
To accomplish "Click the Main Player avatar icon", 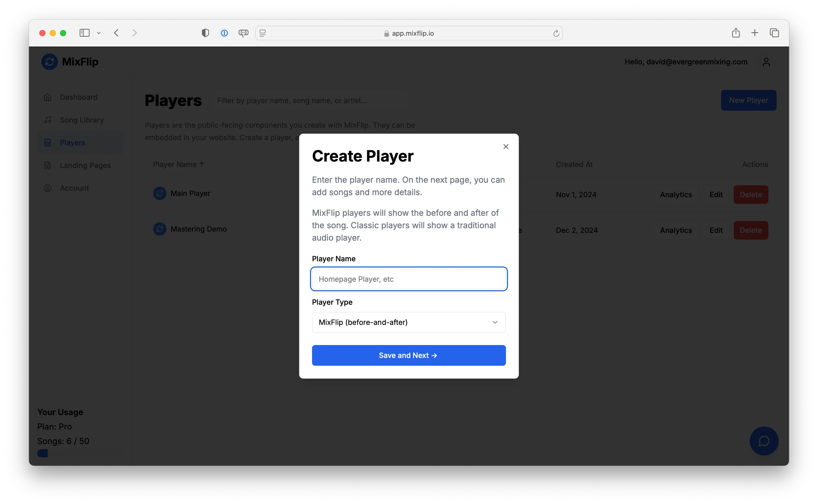I will pos(160,193).
